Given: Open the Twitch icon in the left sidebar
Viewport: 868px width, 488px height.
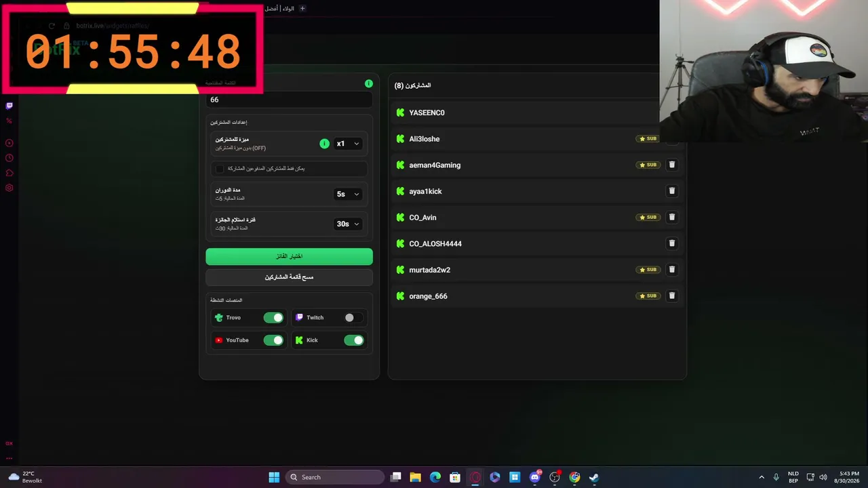Looking at the screenshot, I should click(9, 106).
